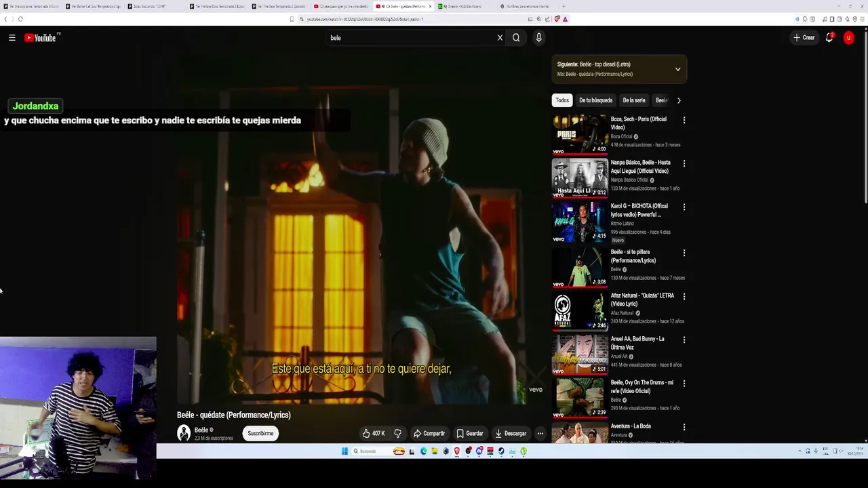Close the active YouTube browser tab
This screenshot has height=488, width=868.
(x=430, y=6)
